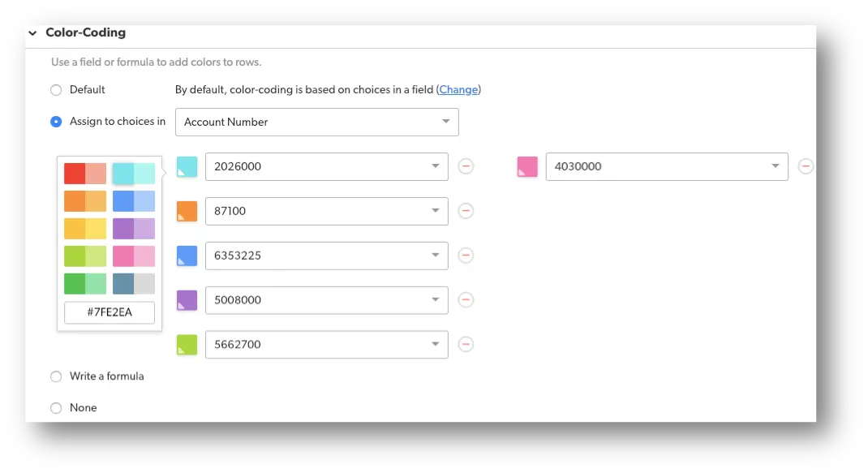Remove the 87100 color choice row

[x=466, y=211]
